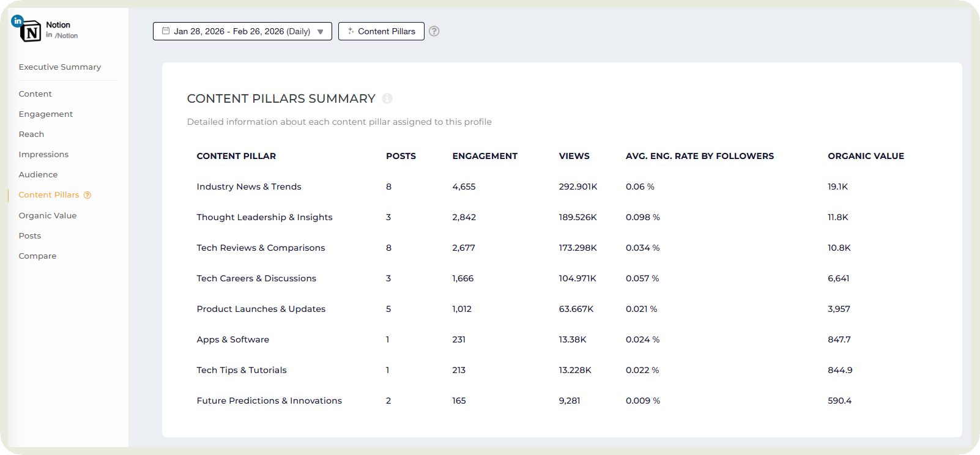Click the Content Pillars Summary heading
The height and width of the screenshot is (455, 980).
point(281,98)
